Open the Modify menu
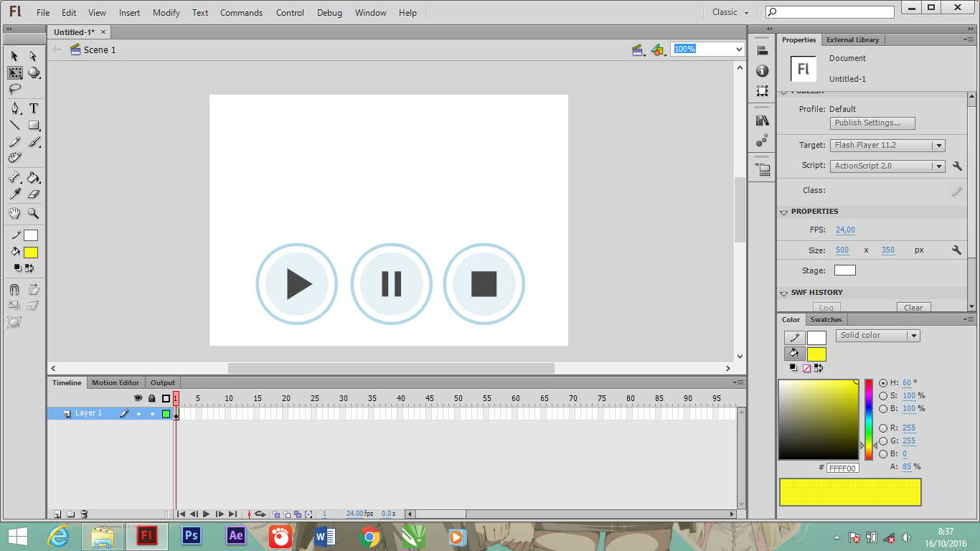Viewport: 980px width, 551px height. [x=166, y=12]
